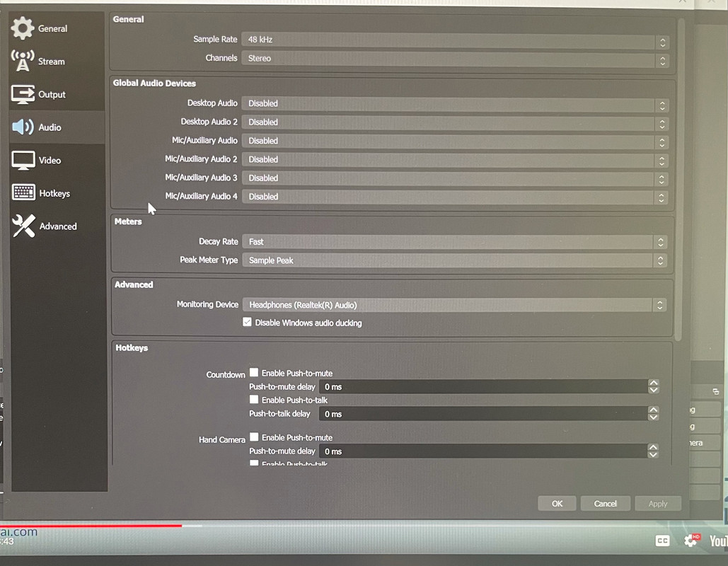Open the General settings gear icon
Image resolution: width=728 pixels, height=566 pixels.
(23, 28)
